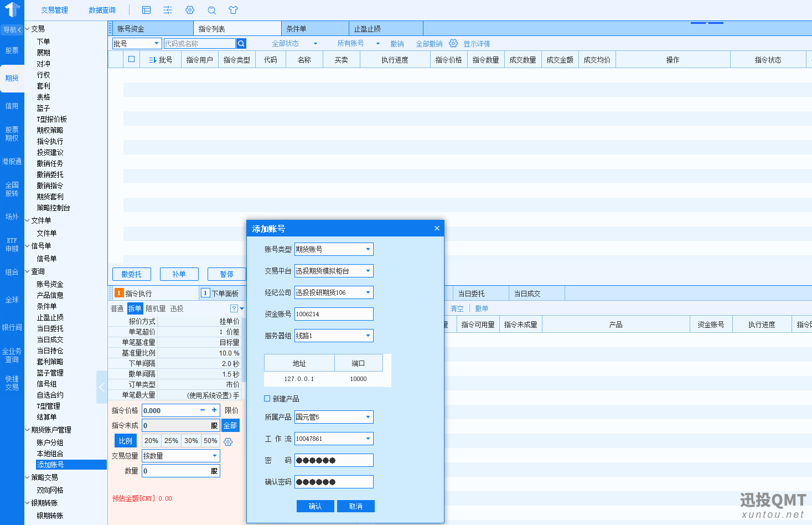Switch to the 指令列表 tab
The height and width of the screenshot is (525, 812).
tap(237, 28)
